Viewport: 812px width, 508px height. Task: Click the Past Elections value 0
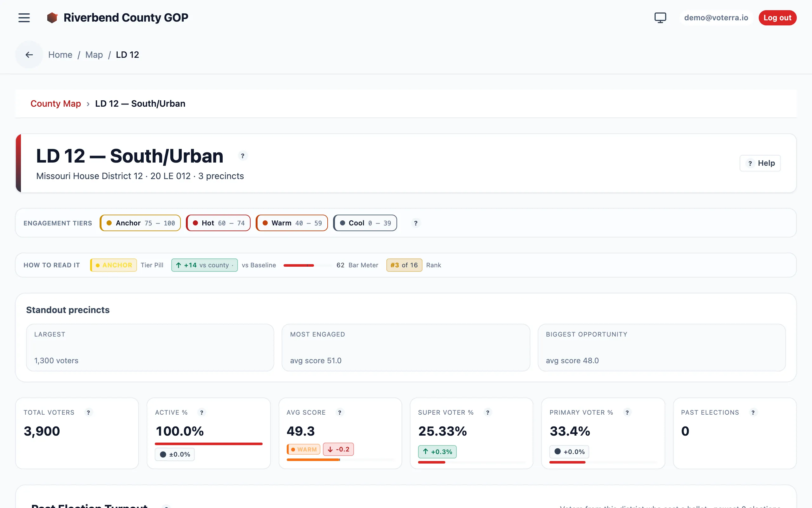click(685, 431)
